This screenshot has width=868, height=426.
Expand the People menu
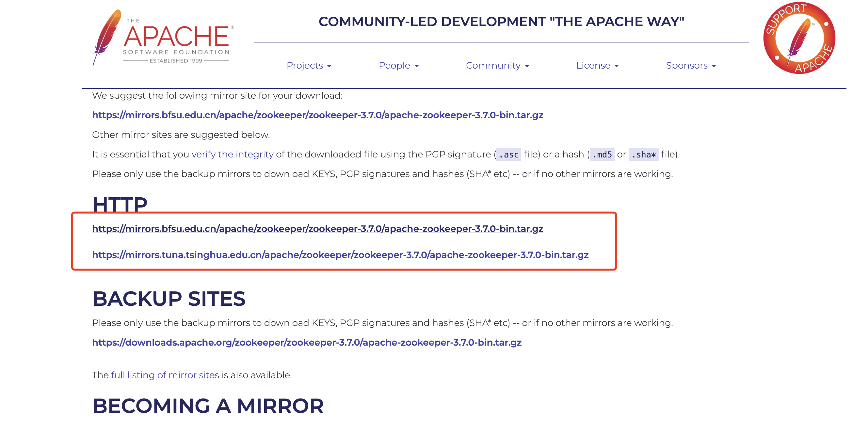(x=394, y=65)
